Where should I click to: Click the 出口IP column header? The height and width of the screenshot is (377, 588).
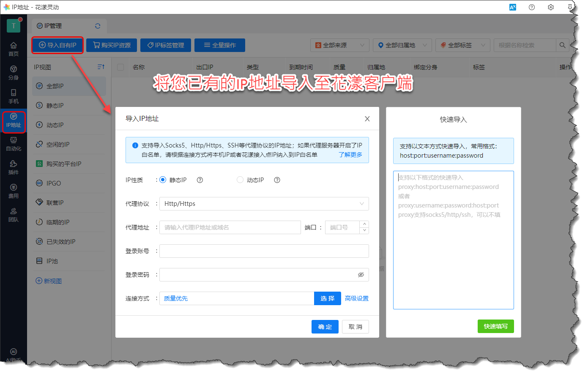(x=205, y=67)
